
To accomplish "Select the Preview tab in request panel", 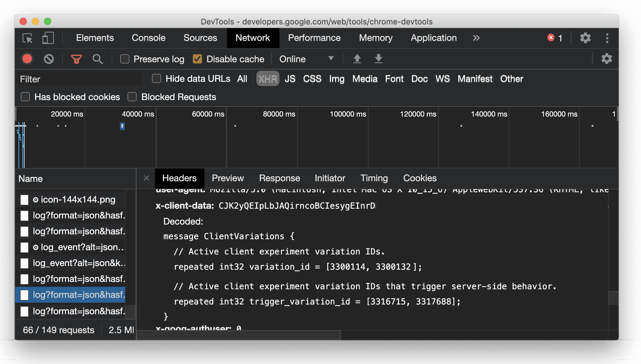I will [x=228, y=178].
